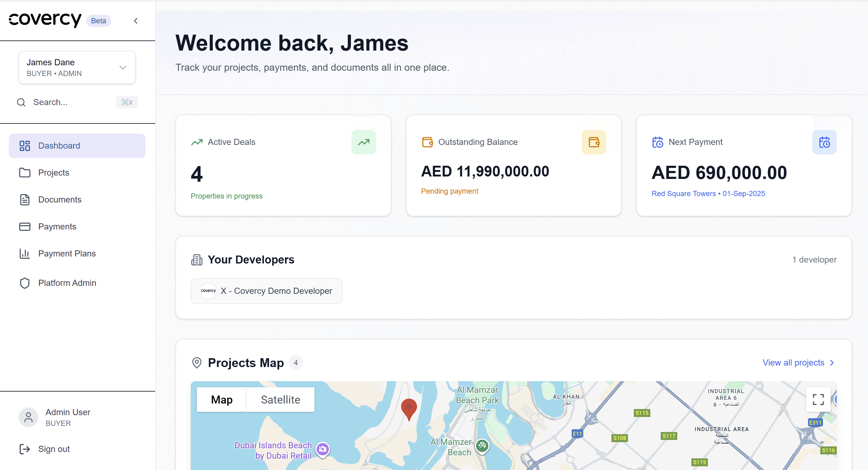Open Payment Plans using the chart icon
The image size is (868, 470).
click(24, 253)
